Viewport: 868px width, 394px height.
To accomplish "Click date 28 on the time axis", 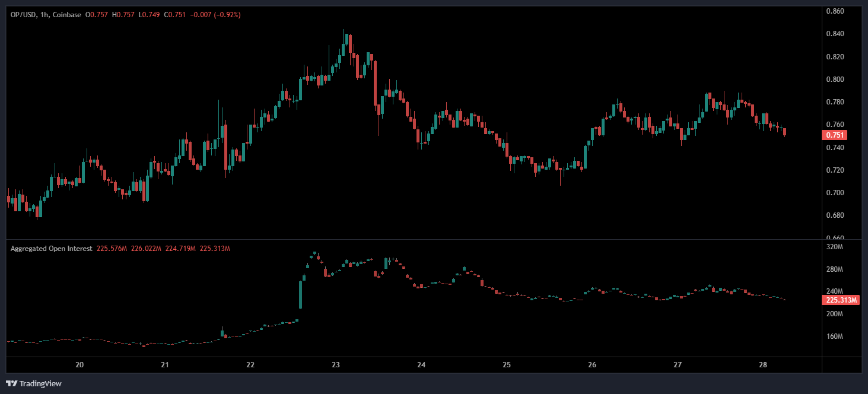I will tap(763, 364).
